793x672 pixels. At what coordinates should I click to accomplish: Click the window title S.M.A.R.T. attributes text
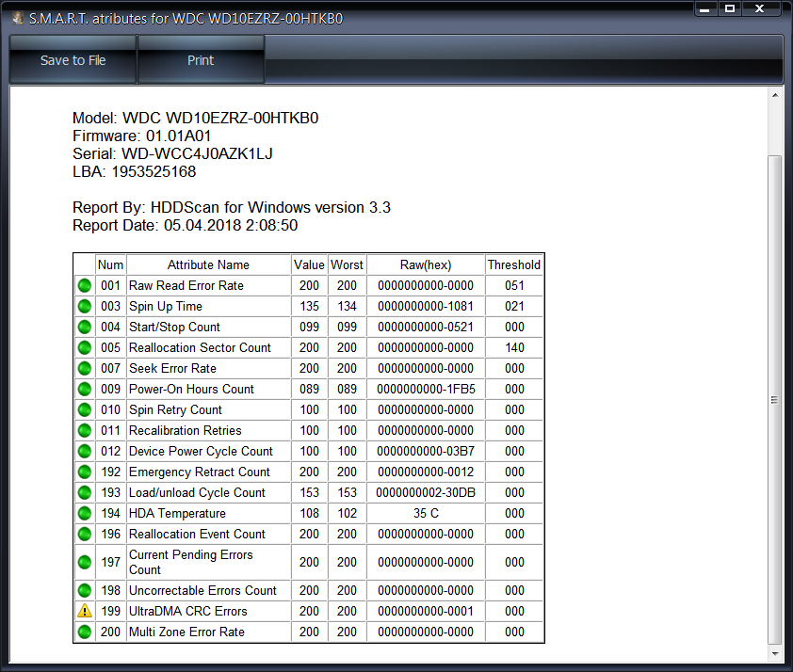[186, 19]
